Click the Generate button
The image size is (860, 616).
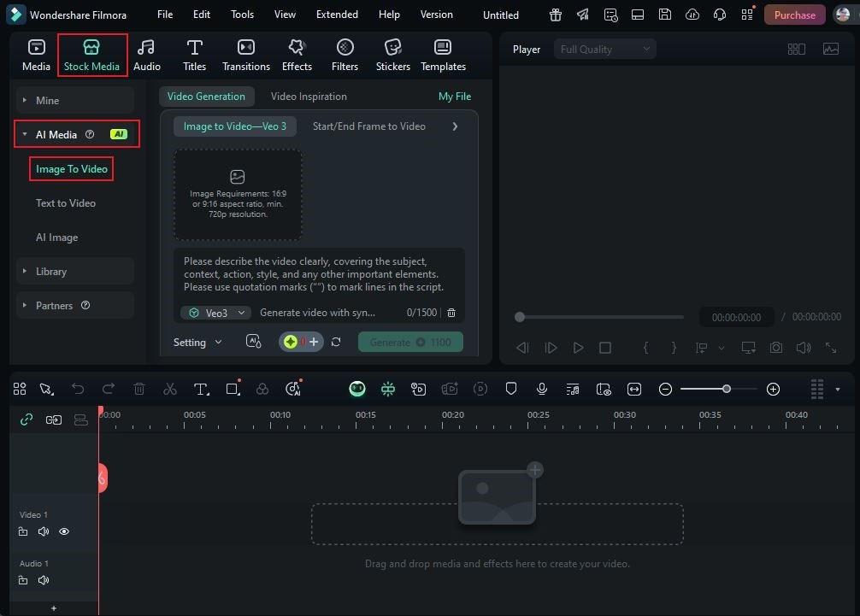point(410,342)
